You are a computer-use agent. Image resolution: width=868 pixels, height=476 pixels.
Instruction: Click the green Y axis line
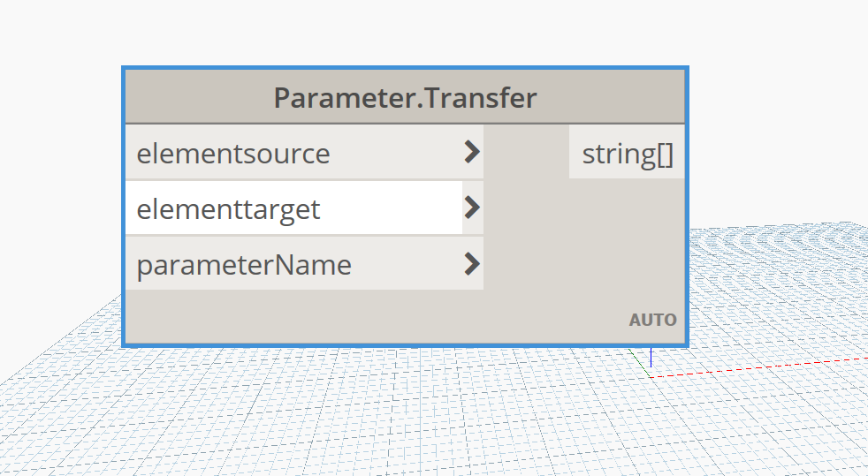[x=642, y=360]
